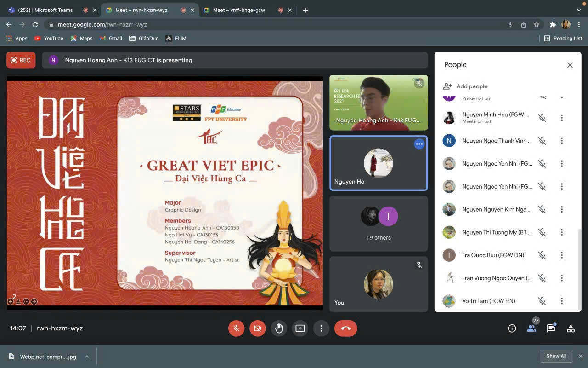
Task: Click muted mic icon for Vo Tri Tam
Action: (542, 301)
